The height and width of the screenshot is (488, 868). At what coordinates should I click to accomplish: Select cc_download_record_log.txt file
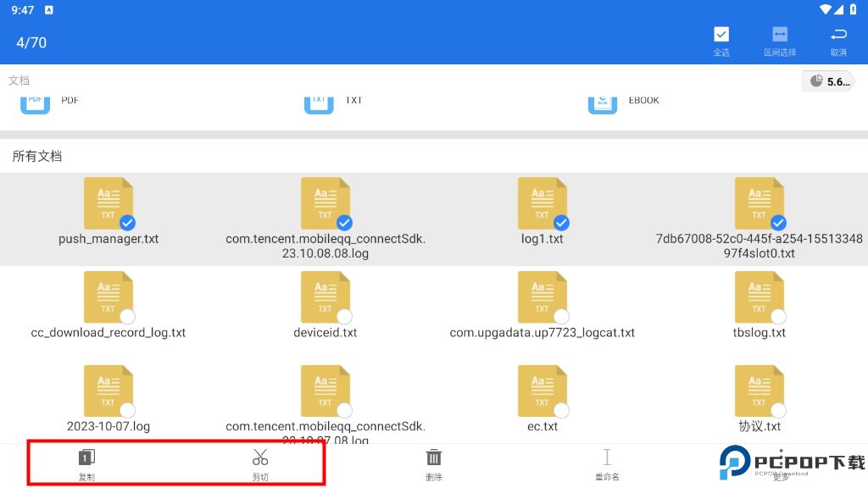click(x=108, y=298)
